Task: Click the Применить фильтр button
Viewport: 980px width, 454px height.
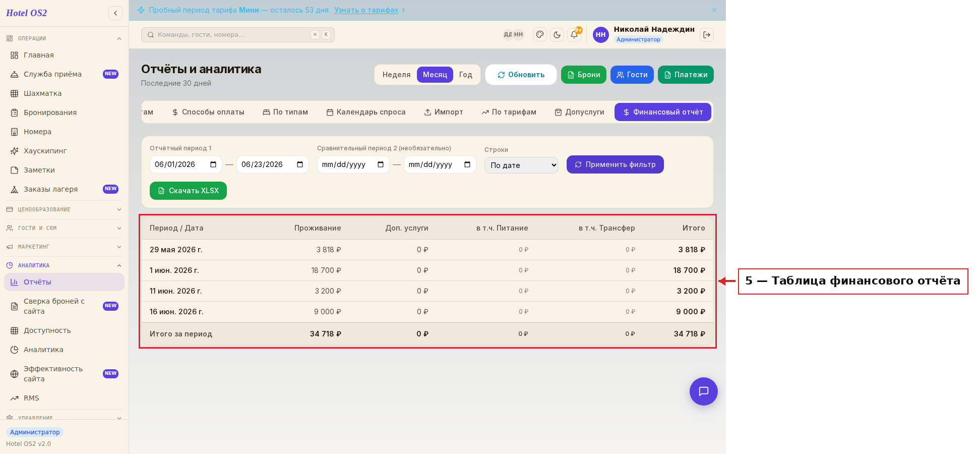Action: coord(615,164)
